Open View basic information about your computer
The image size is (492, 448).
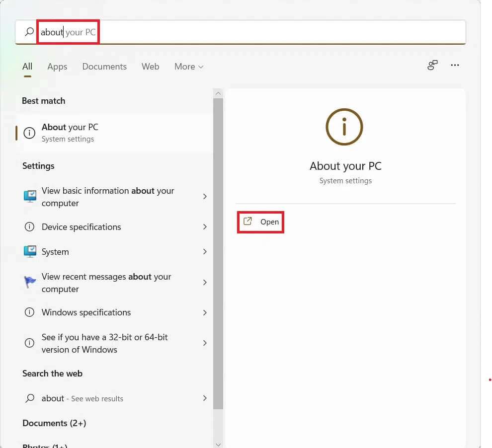114,197
